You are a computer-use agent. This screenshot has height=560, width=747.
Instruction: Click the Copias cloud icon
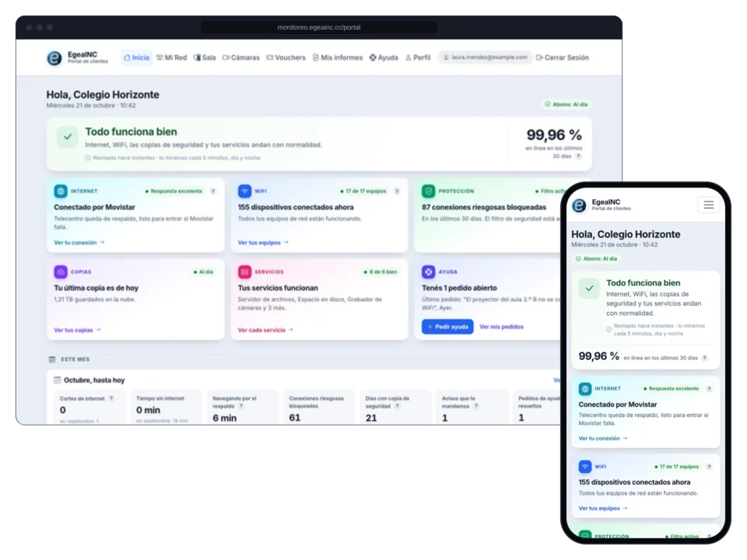61,272
